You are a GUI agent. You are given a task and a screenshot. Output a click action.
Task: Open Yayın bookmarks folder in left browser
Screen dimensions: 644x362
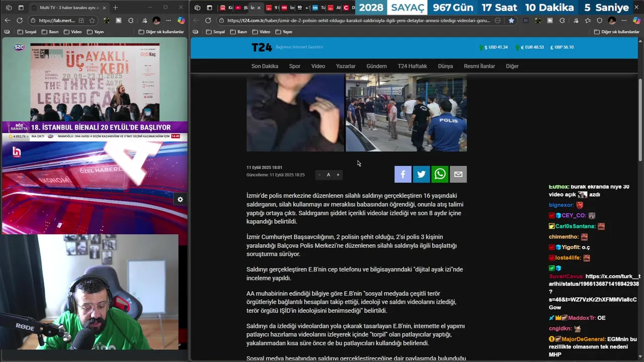[x=95, y=32]
